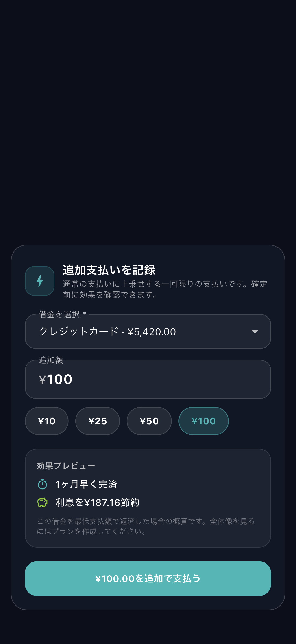Select the ¥25 quick amount chip

click(98, 421)
